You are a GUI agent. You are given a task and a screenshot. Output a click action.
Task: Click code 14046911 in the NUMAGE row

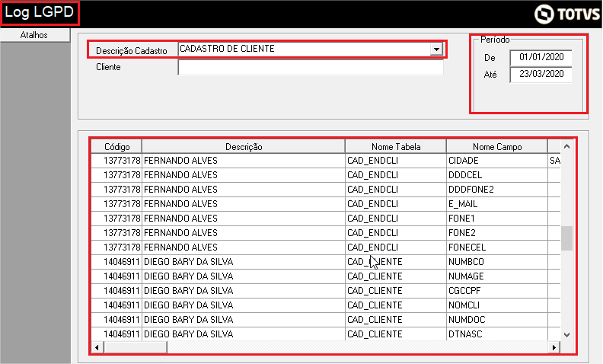[x=121, y=276]
